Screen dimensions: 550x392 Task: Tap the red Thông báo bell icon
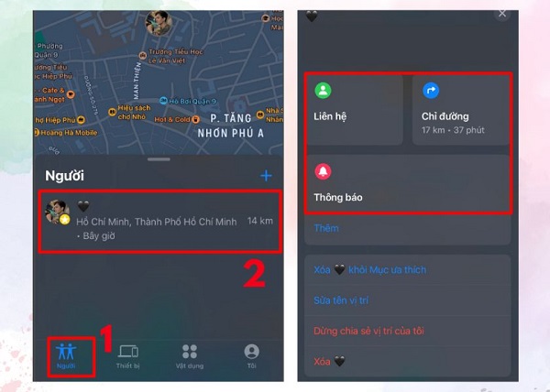323,171
